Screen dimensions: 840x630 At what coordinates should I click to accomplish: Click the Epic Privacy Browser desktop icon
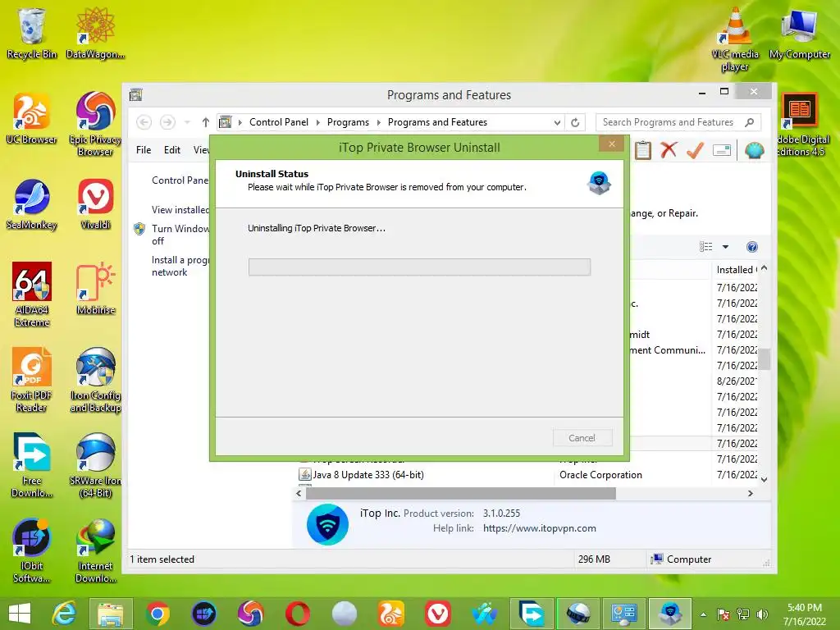pos(95,125)
